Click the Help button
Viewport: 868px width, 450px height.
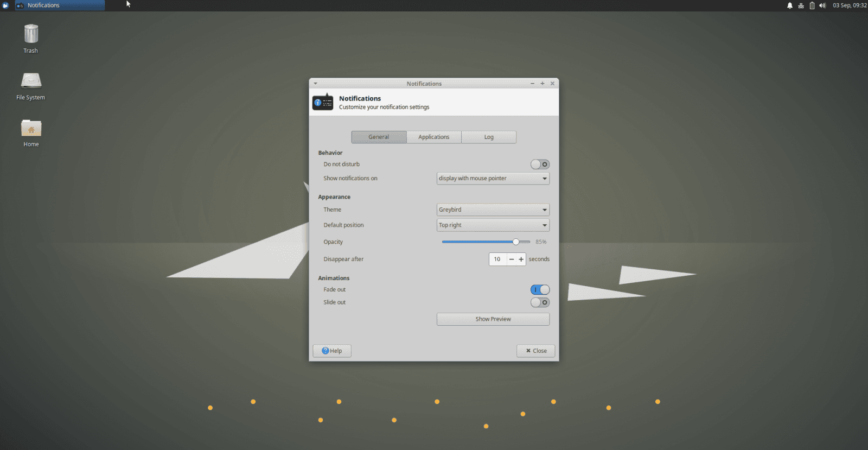pos(332,351)
